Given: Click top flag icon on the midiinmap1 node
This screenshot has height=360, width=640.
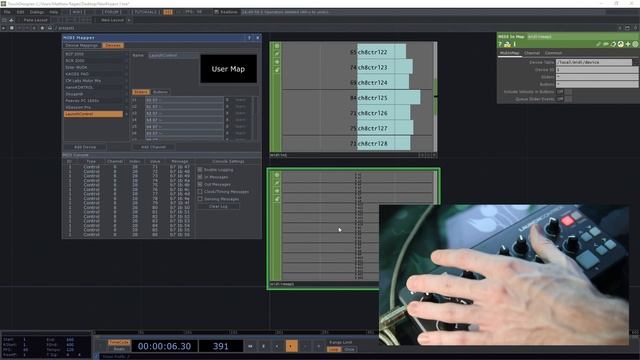Looking at the screenshot, I should 277,175.
